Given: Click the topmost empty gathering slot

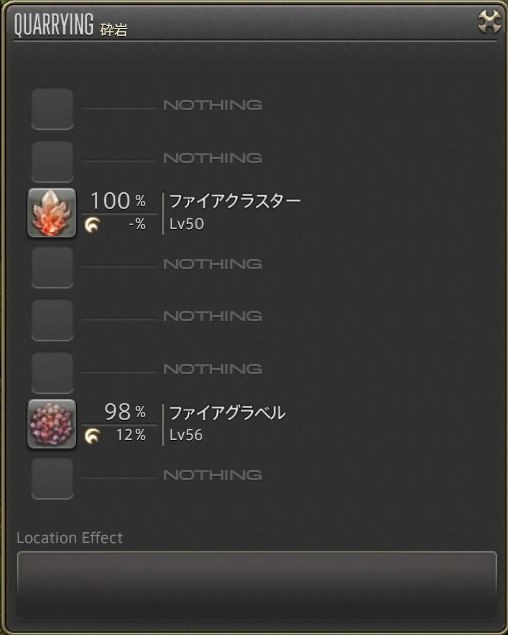Looking at the screenshot, I should [x=52, y=109].
